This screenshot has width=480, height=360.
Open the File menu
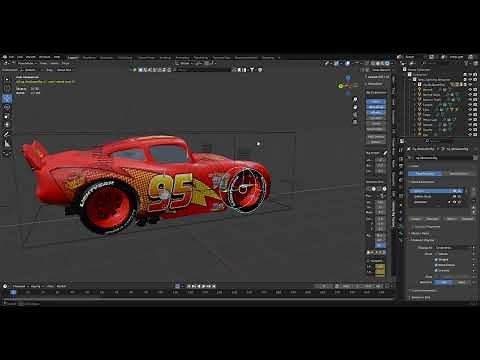[12, 57]
